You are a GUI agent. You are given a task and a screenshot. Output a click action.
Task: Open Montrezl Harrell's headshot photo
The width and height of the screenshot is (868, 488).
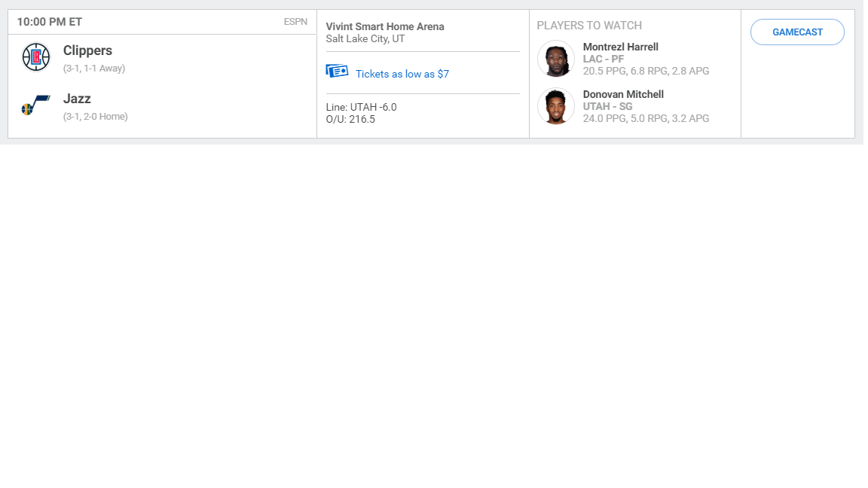[556, 59]
